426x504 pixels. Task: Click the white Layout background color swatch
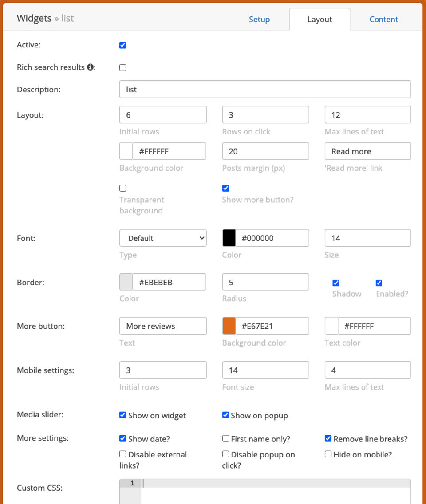[126, 151]
